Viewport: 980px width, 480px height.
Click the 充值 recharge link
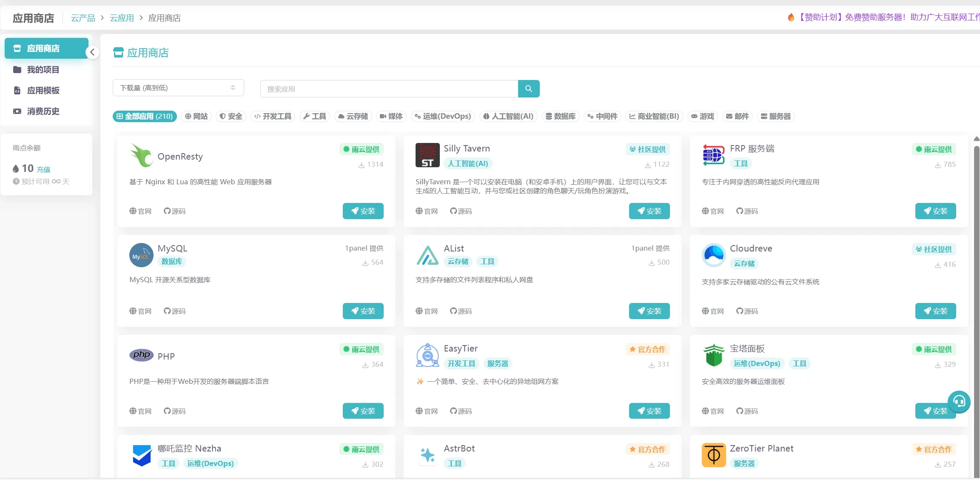[x=43, y=169]
